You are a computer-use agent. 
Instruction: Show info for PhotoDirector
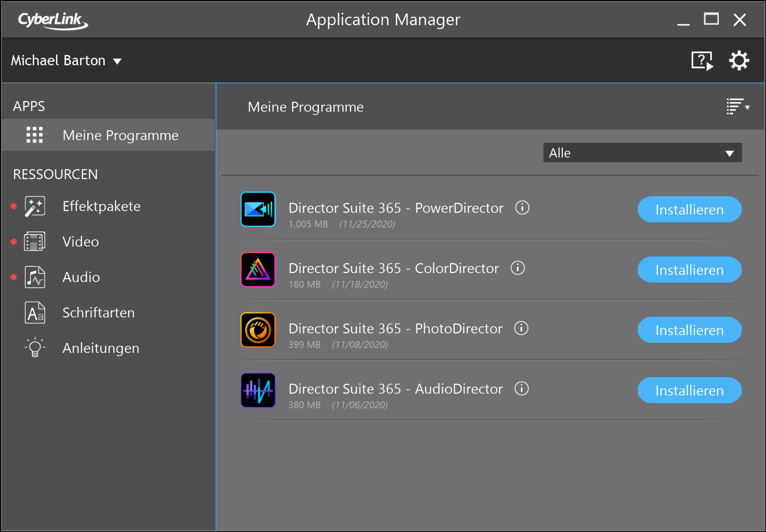pyautogui.click(x=521, y=328)
